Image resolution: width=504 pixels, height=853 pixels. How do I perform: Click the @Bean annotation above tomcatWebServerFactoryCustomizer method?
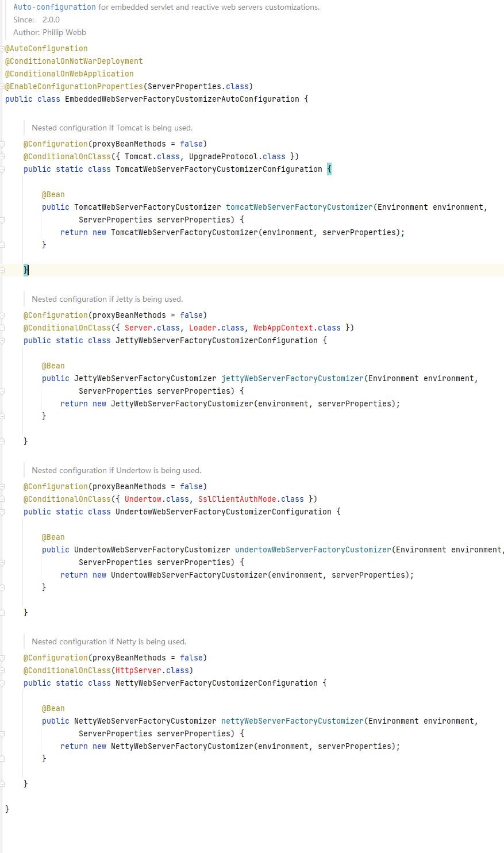click(x=53, y=195)
